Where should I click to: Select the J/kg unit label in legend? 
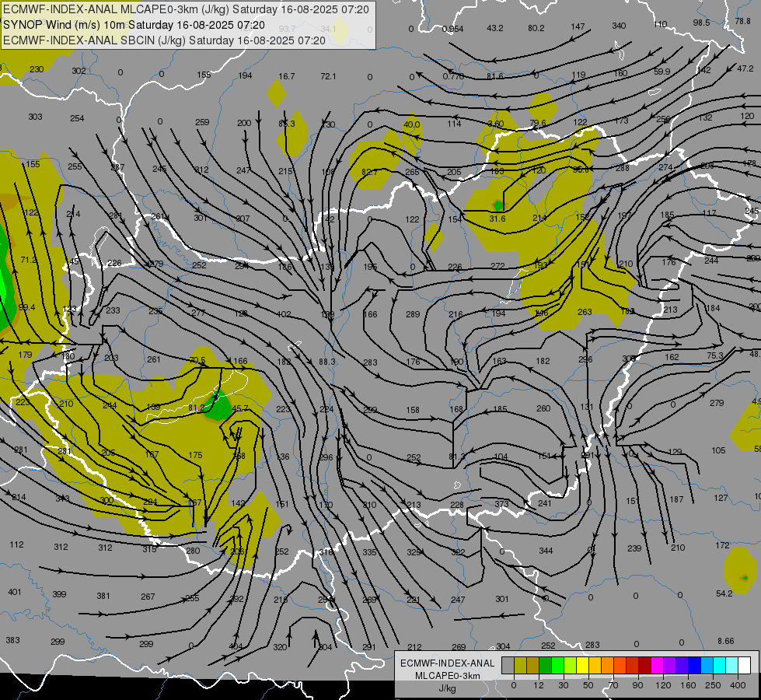pos(447,688)
